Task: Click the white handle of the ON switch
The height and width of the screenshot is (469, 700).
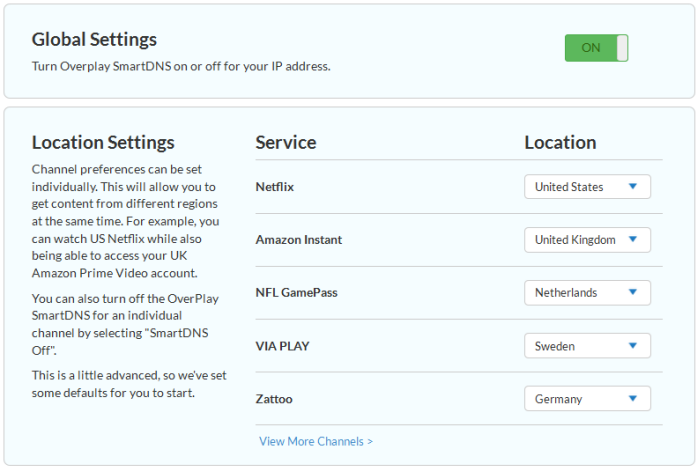Action: coord(622,48)
